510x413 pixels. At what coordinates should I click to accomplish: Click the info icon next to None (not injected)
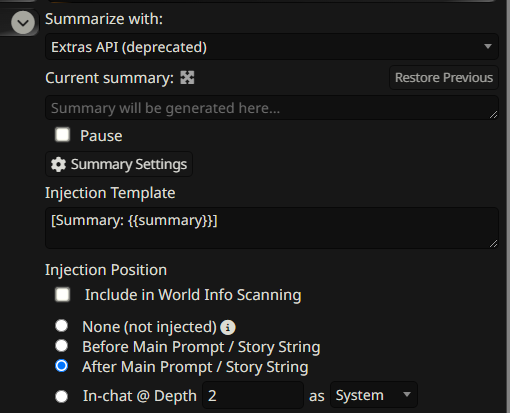pyautogui.click(x=228, y=327)
